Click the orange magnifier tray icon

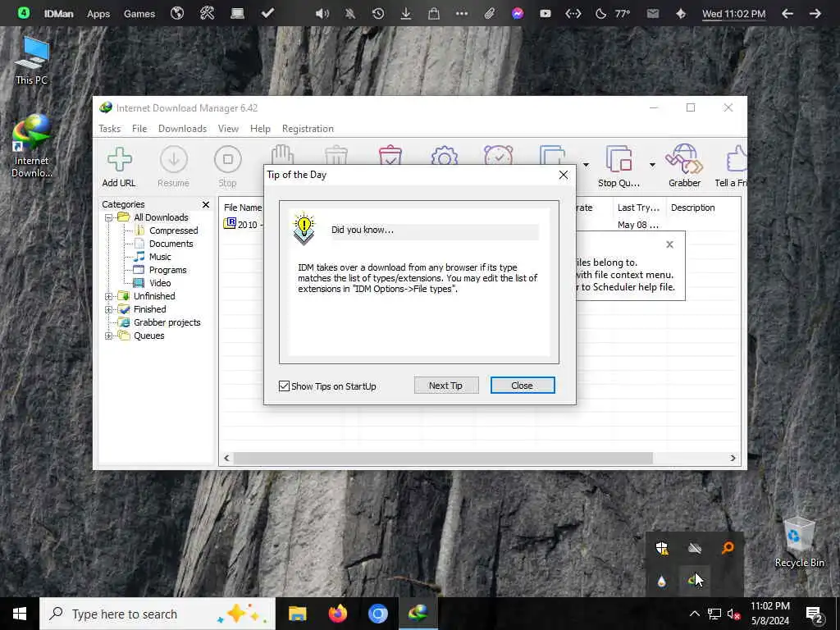[728, 547]
